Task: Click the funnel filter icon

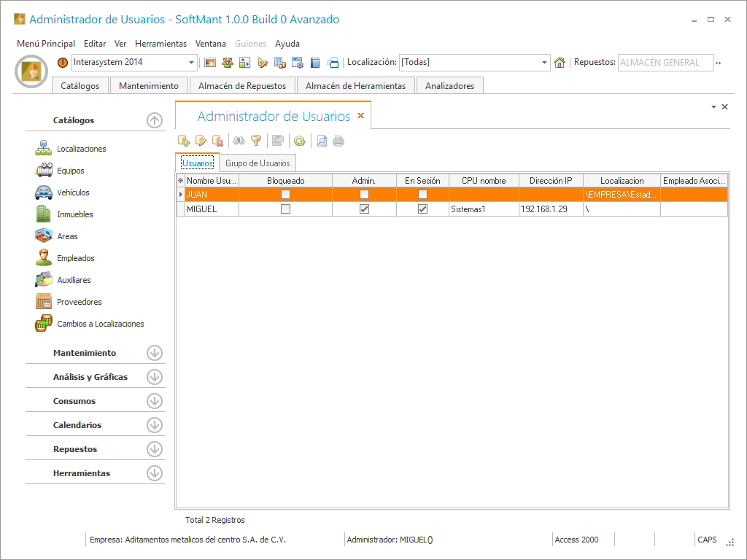Action: pyautogui.click(x=256, y=141)
